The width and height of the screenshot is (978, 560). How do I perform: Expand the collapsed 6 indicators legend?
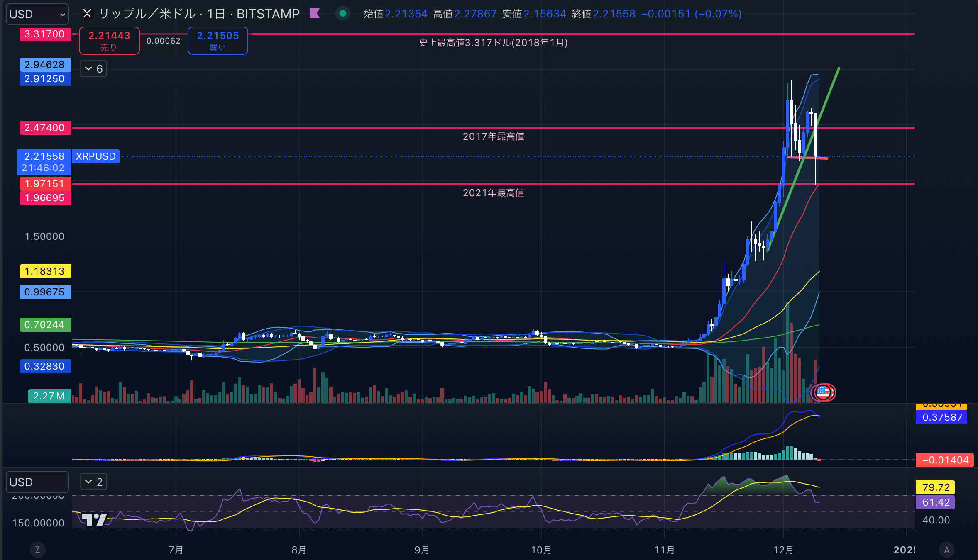point(93,69)
